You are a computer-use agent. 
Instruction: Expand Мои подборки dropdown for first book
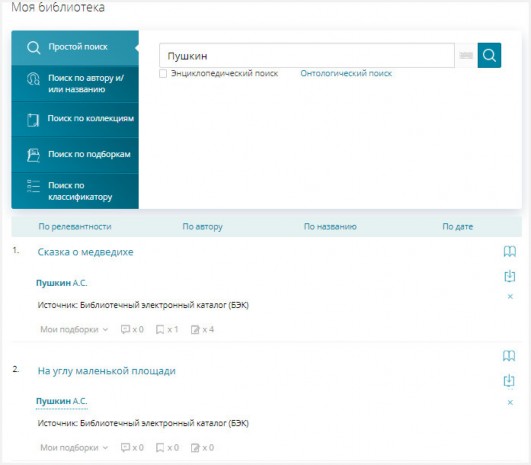(74, 329)
